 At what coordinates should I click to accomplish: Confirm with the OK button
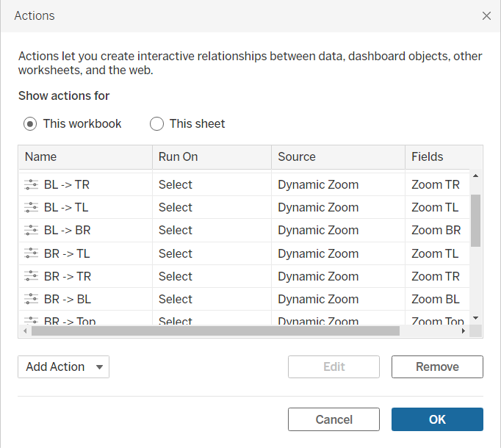point(437,419)
